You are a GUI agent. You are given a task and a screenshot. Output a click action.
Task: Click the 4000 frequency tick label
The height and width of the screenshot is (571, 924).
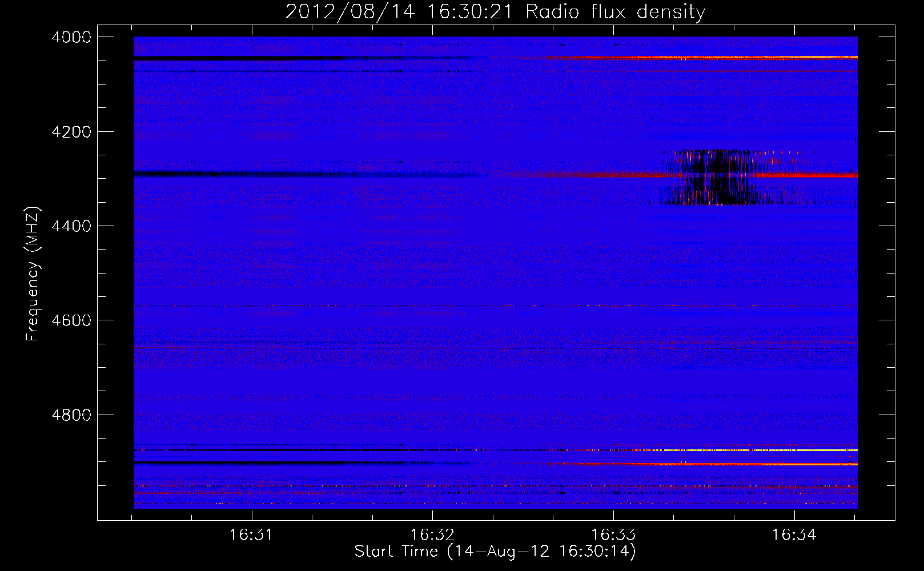tap(71, 37)
